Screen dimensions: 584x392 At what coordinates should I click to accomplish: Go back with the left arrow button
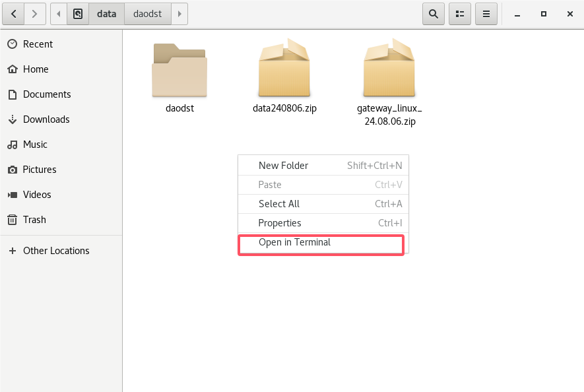click(x=13, y=14)
